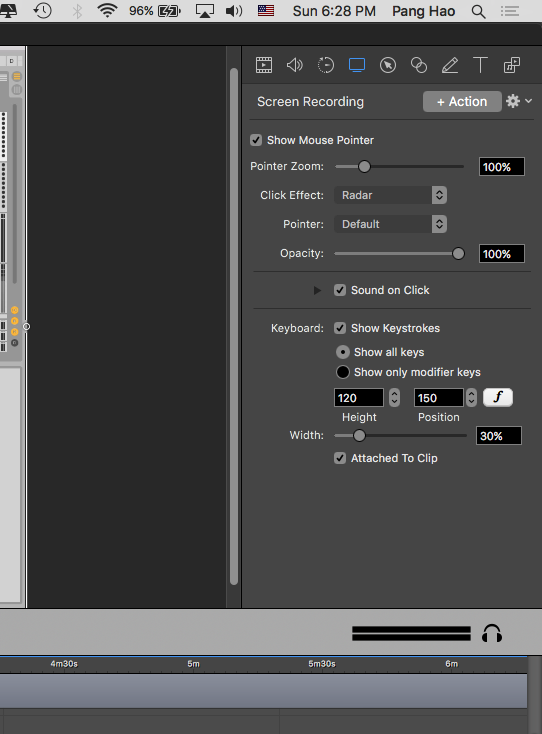Open the Text properties tab
The height and width of the screenshot is (734, 542).
(x=480, y=65)
